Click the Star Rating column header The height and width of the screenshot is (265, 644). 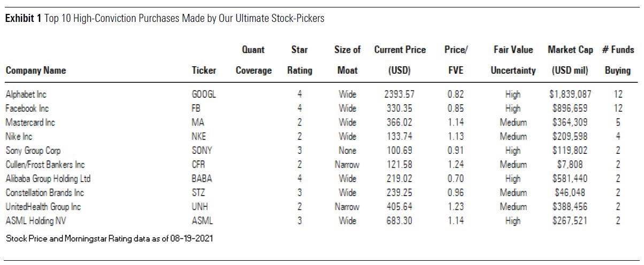tap(299, 60)
